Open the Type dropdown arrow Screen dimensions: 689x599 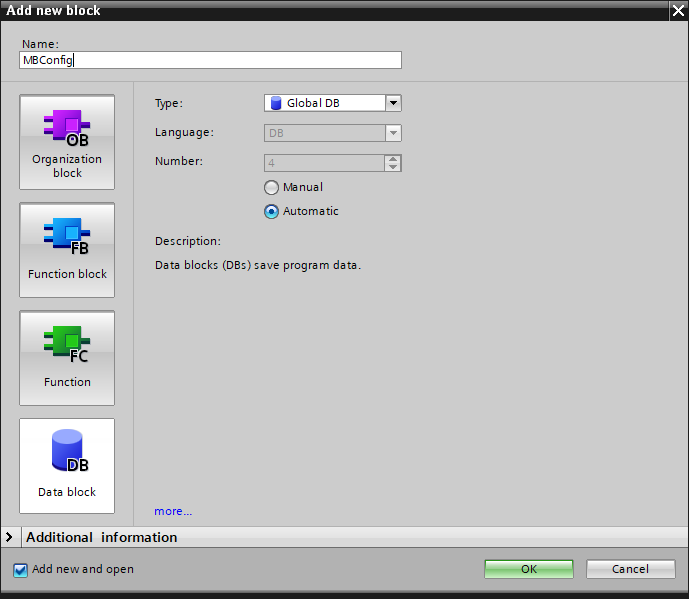click(x=393, y=103)
